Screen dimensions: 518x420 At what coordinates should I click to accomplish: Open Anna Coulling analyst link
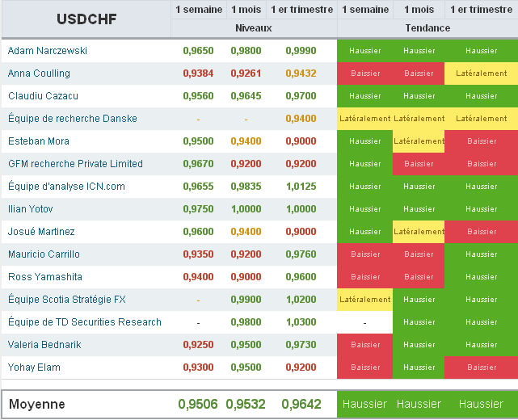click(39, 73)
